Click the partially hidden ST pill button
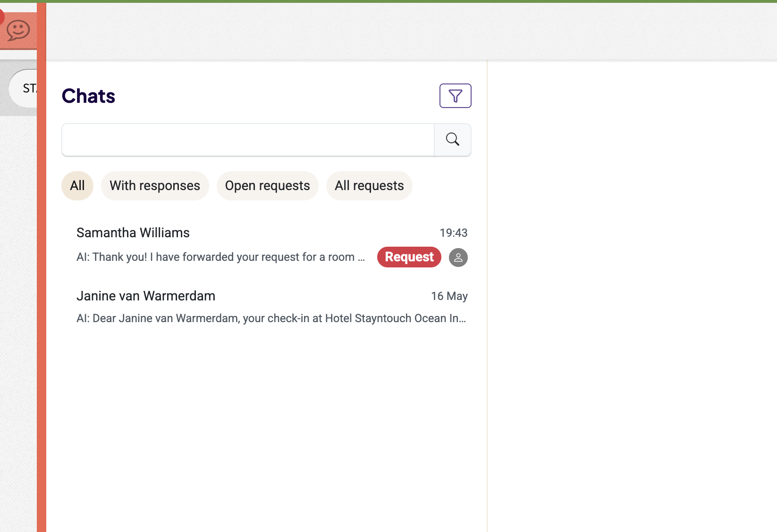Screen dimensions: 777x532 (x=23, y=88)
